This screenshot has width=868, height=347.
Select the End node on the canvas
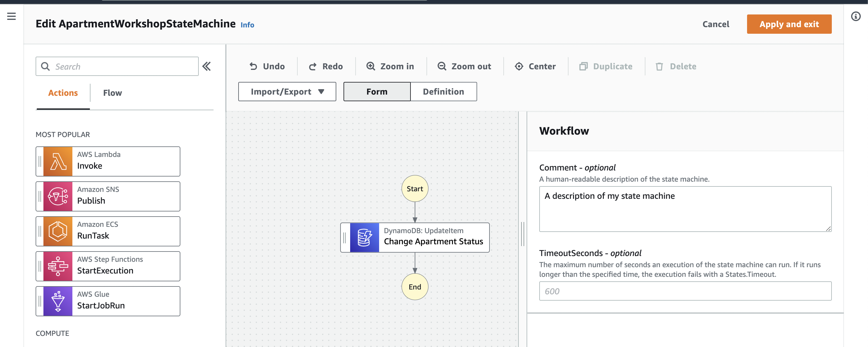pyautogui.click(x=415, y=287)
